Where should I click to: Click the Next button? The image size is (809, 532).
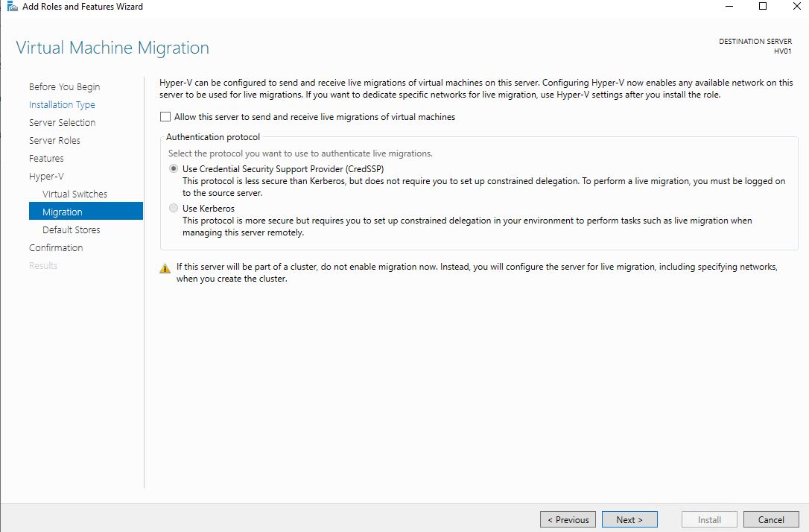coord(629,519)
